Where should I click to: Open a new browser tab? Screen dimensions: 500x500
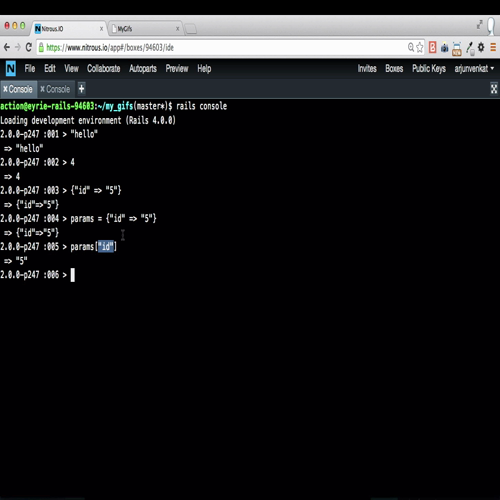tap(191, 29)
